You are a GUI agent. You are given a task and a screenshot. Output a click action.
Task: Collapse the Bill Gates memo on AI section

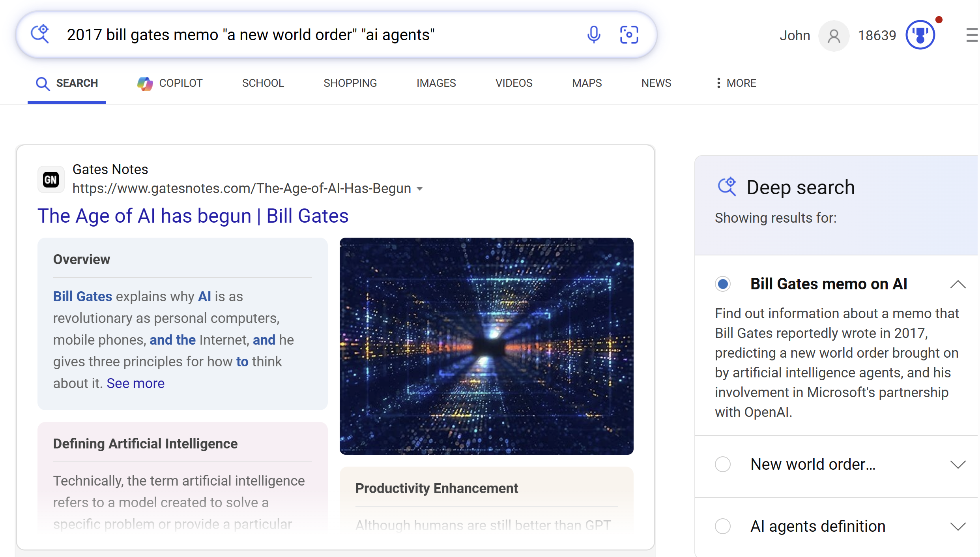pyautogui.click(x=958, y=284)
